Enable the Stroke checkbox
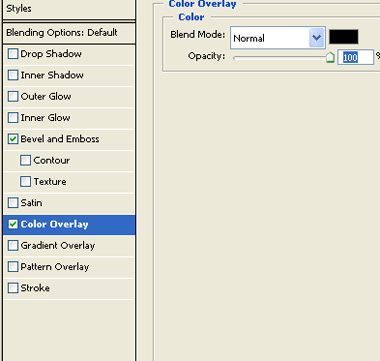This screenshot has height=361, width=380. [x=13, y=288]
